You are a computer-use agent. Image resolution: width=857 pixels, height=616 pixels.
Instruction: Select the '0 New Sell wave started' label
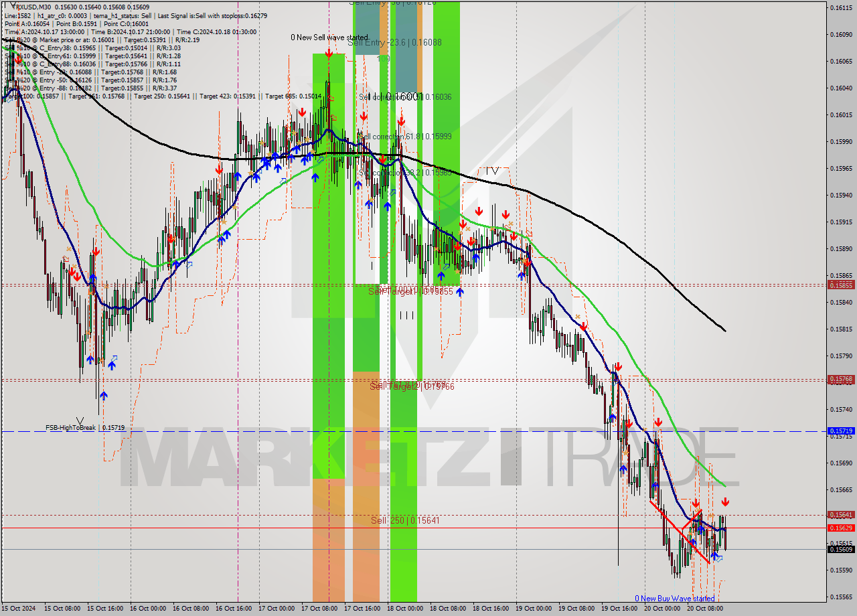[329, 37]
